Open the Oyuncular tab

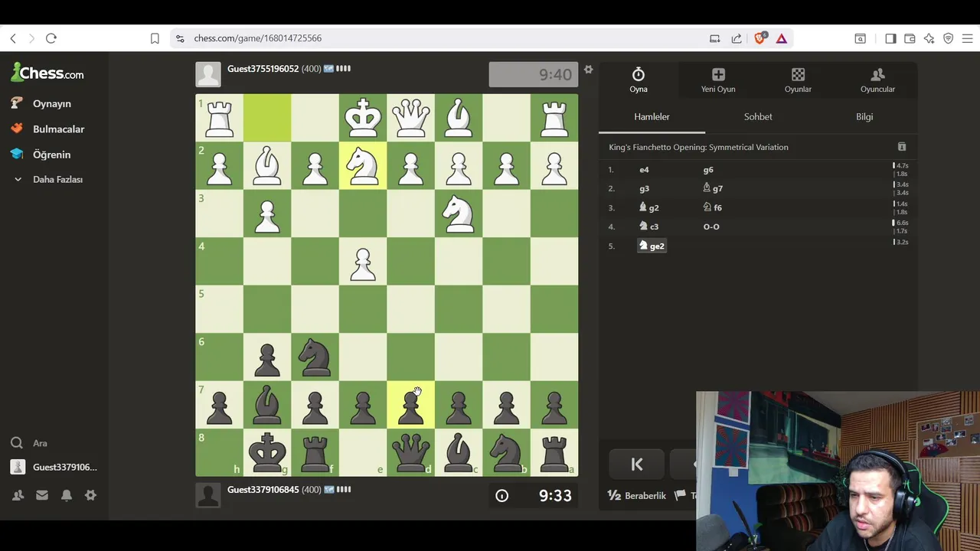coord(877,80)
